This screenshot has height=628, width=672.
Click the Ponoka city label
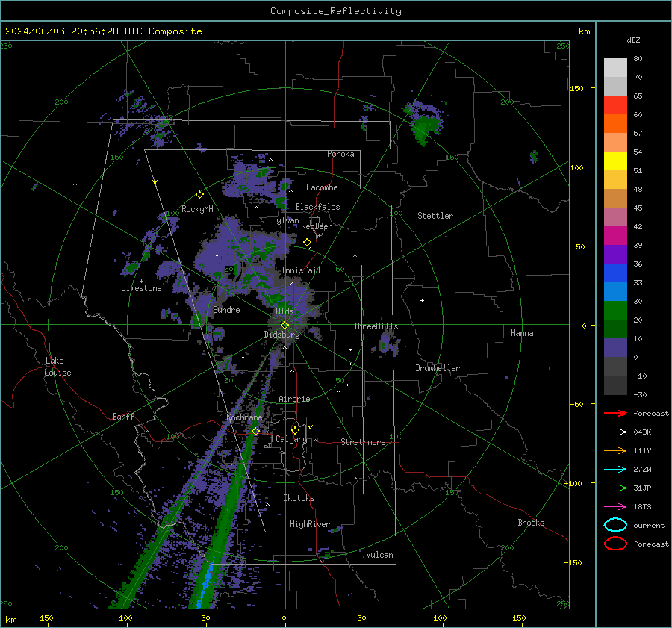tap(340, 154)
